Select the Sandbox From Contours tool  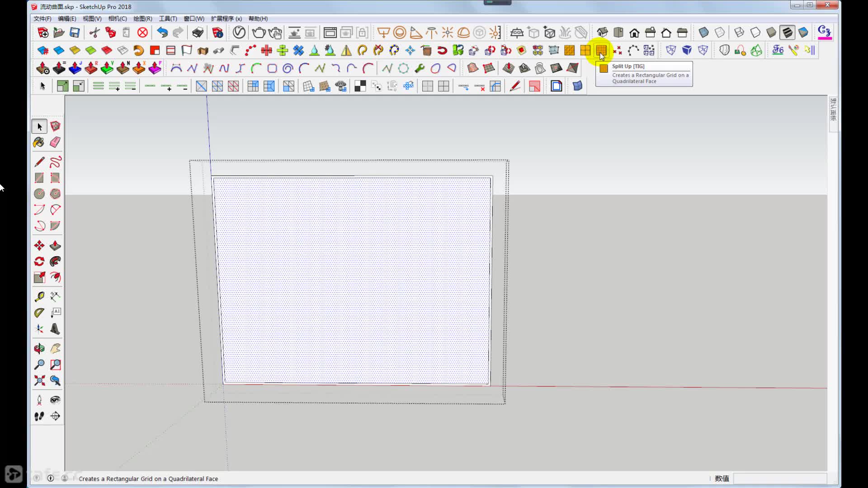(x=473, y=68)
